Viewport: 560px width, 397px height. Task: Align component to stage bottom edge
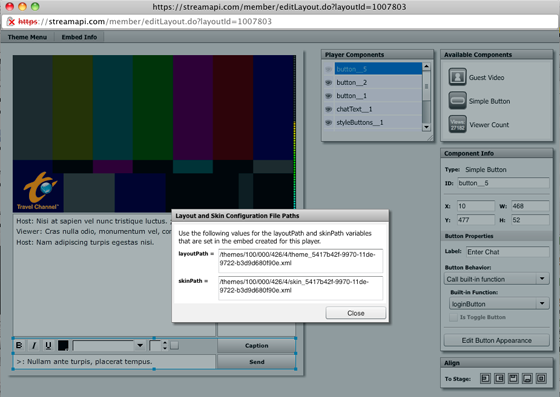(x=527, y=378)
